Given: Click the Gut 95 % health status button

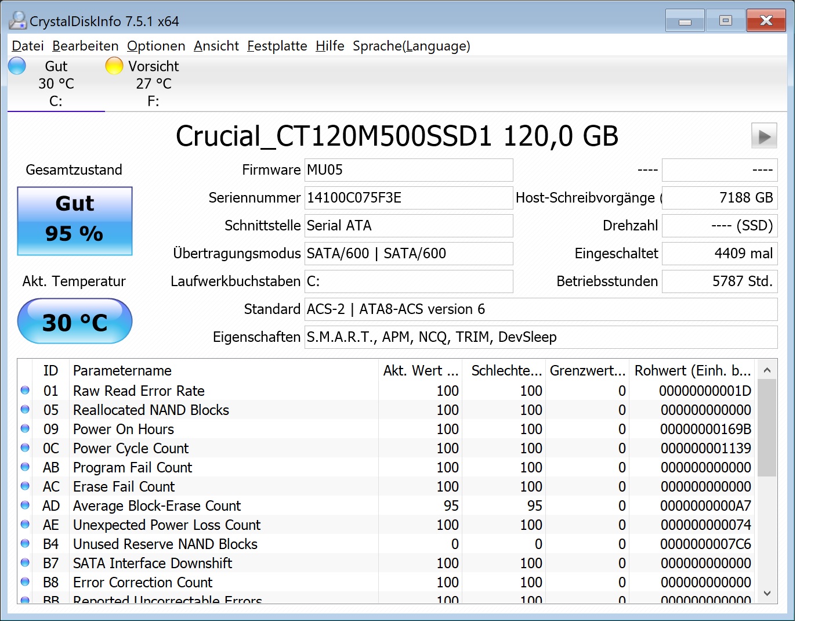Looking at the screenshot, I should pos(75,221).
